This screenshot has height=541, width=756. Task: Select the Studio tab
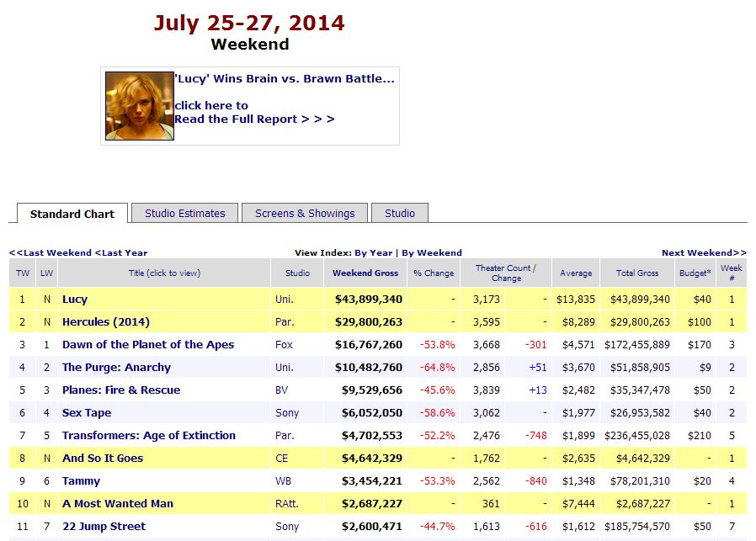[x=399, y=214]
